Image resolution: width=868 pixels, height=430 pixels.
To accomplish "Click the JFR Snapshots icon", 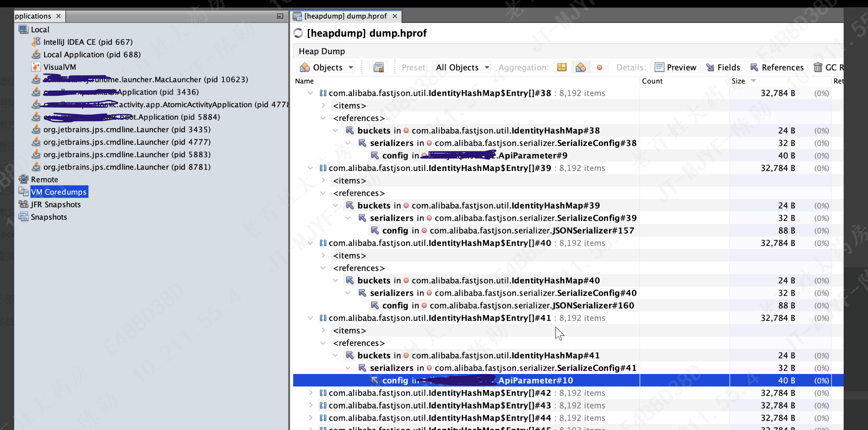I will pos(23,204).
